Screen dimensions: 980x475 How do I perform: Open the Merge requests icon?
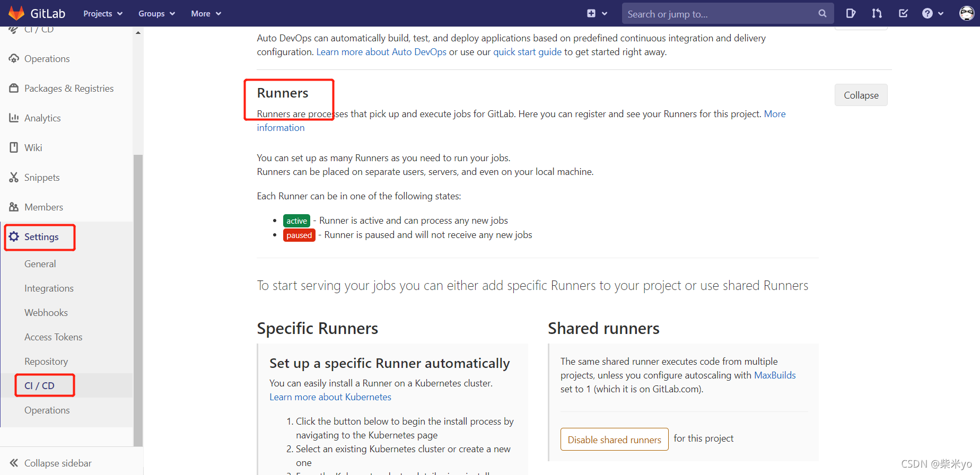tap(877, 13)
